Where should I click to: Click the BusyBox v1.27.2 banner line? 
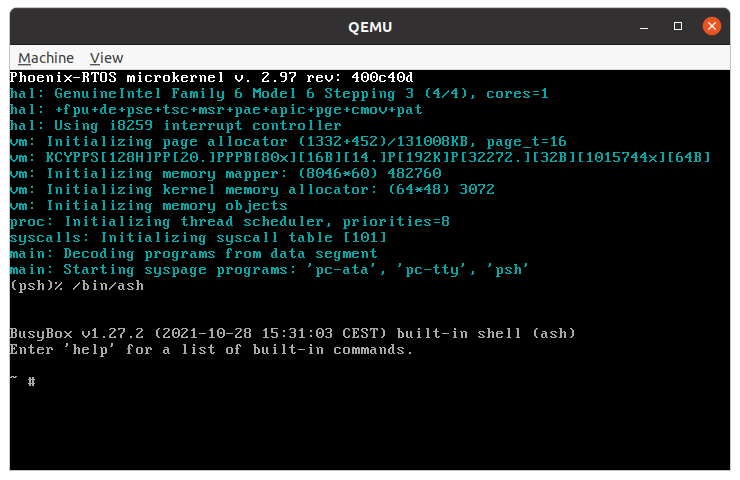click(293, 334)
